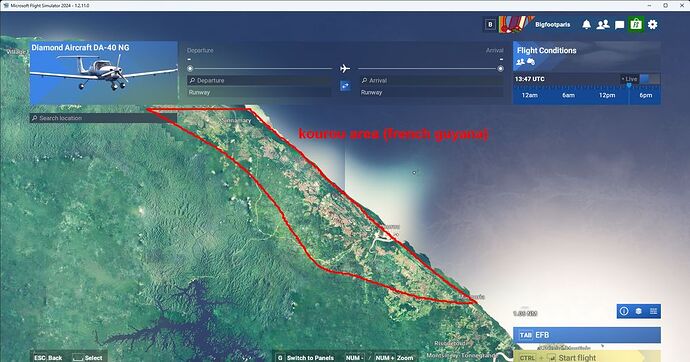The height and width of the screenshot is (362, 690).
Task: Set time slider to 6am mark
Action: click(568, 95)
